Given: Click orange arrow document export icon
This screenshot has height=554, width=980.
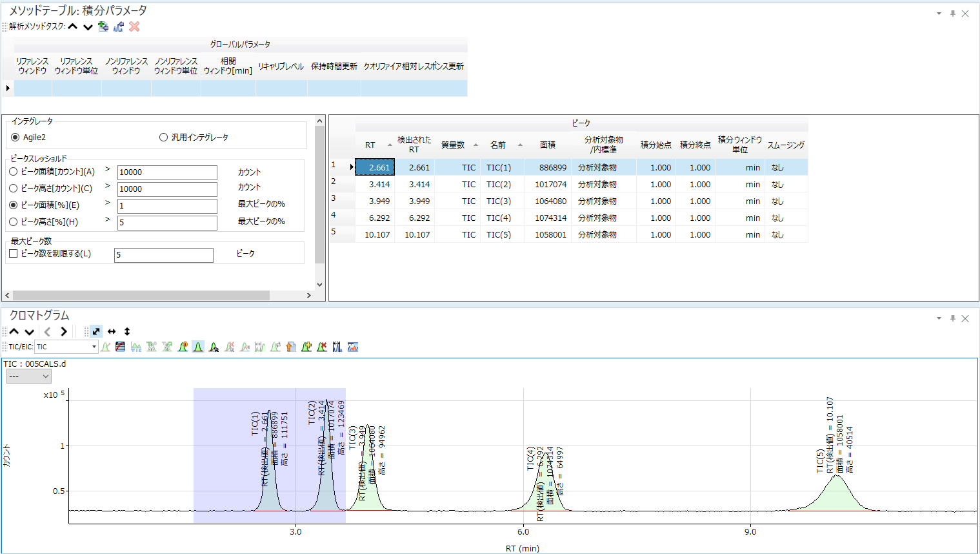Looking at the screenshot, I should (291, 347).
